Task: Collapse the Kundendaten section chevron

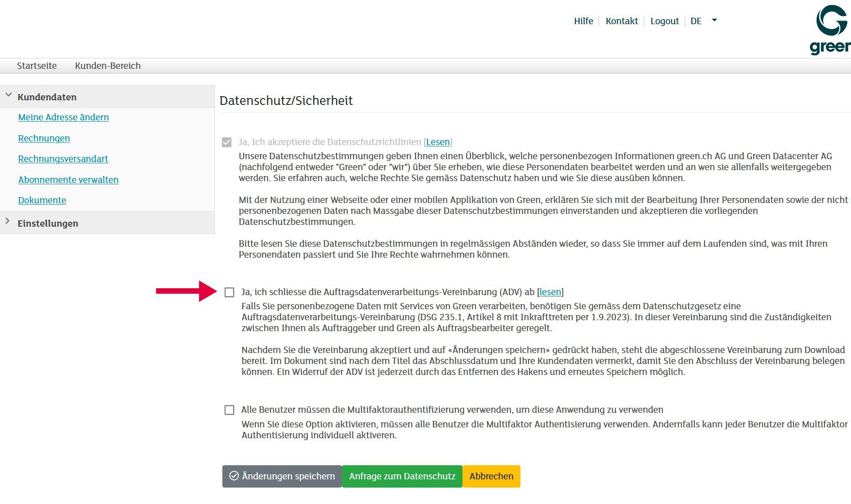Action: pyautogui.click(x=8, y=95)
